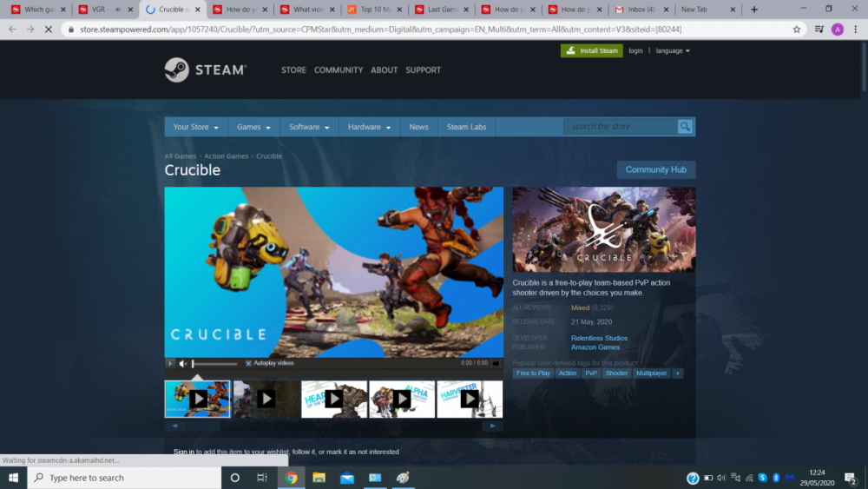
Task: Select the Alpha Hunters video thumbnail
Action: [x=402, y=399]
